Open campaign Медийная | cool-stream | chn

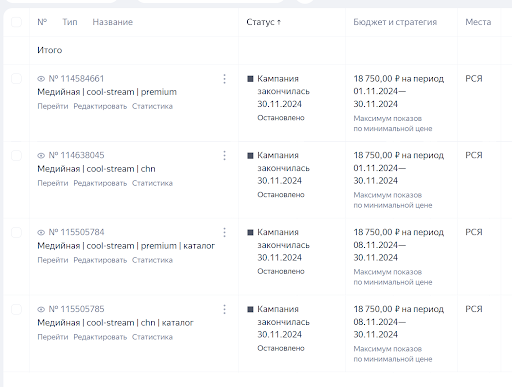click(x=96, y=169)
